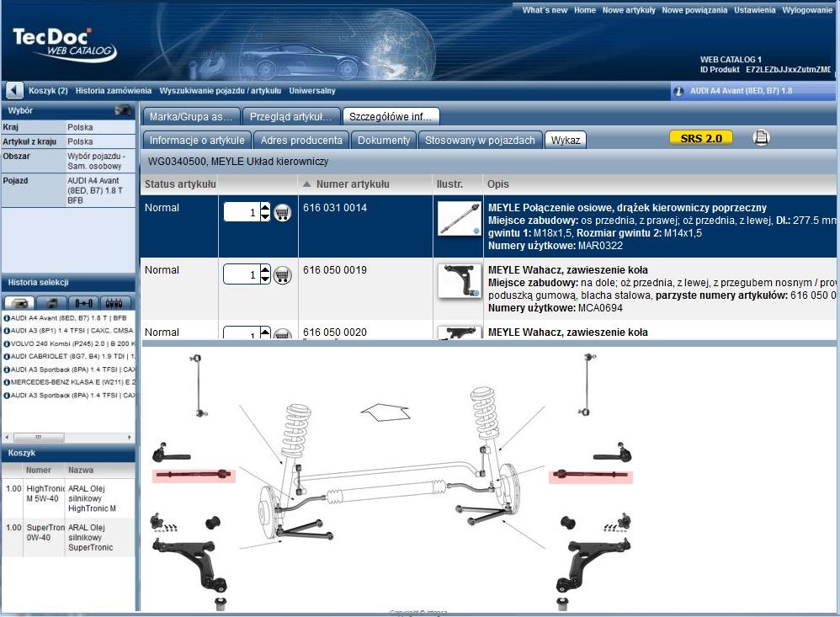Click quantity field for article 616 050 0019
840x617 pixels.
pyautogui.click(x=242, y=274)
